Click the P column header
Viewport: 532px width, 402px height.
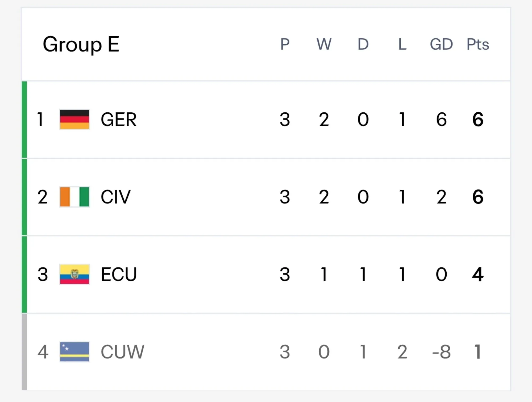click(285, 44)
